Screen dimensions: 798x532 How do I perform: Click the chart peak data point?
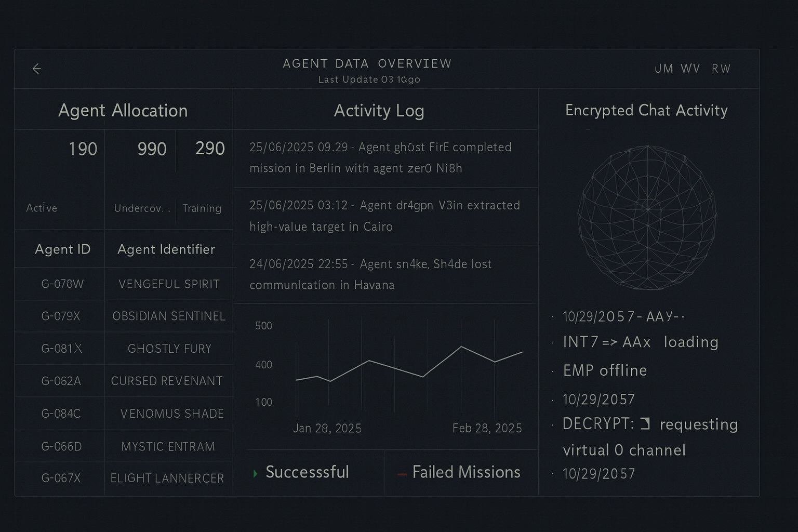(x=461, y=347)
